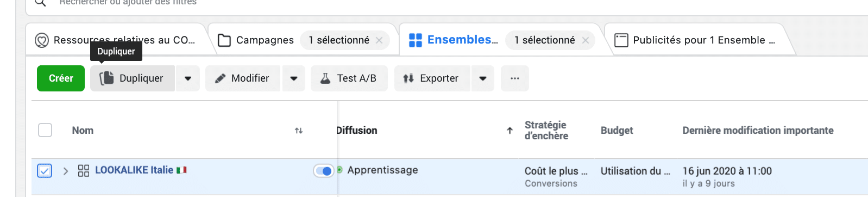Click the Stratégie d'enchère column header
Viewport: 868px width, 197px height.
546,131
